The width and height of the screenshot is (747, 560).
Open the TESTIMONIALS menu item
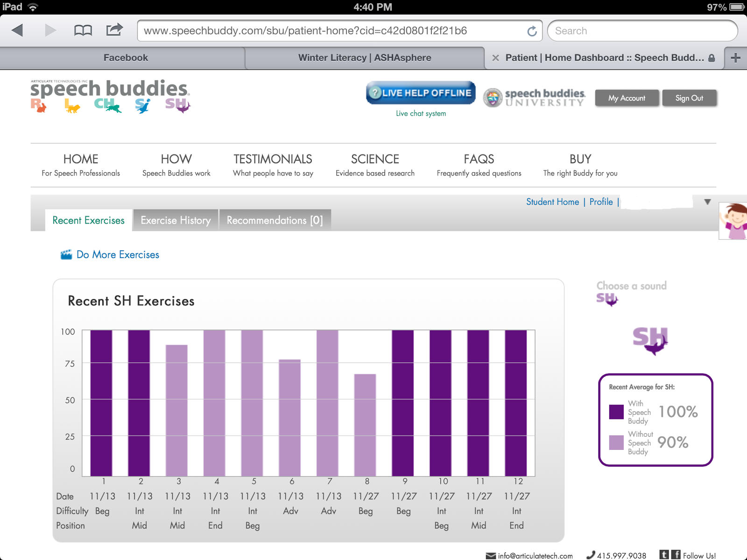[273, 165]
